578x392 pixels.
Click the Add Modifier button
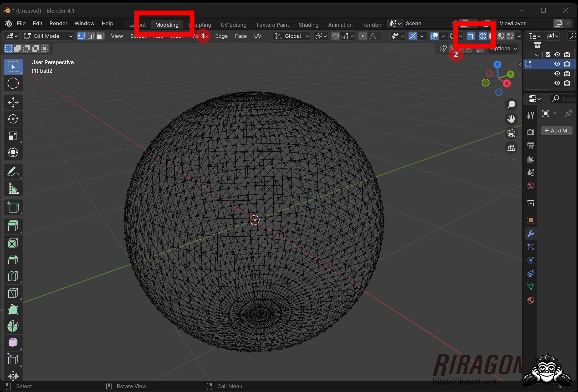coord(557,131)
